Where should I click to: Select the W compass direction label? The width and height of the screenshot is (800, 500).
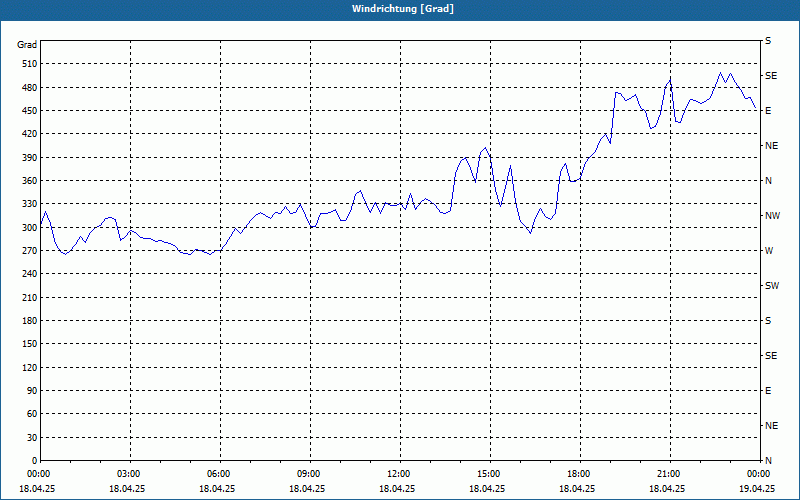[769, 251]
